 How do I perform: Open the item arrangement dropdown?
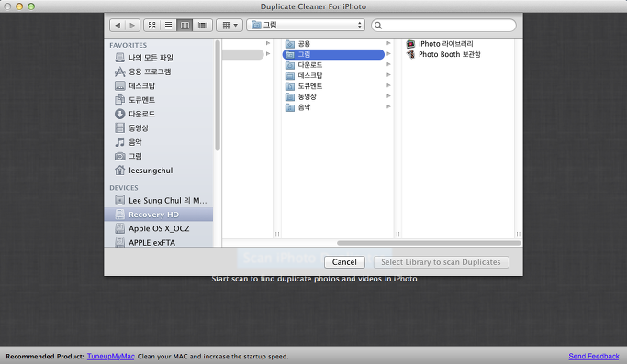tap(230, 25)
